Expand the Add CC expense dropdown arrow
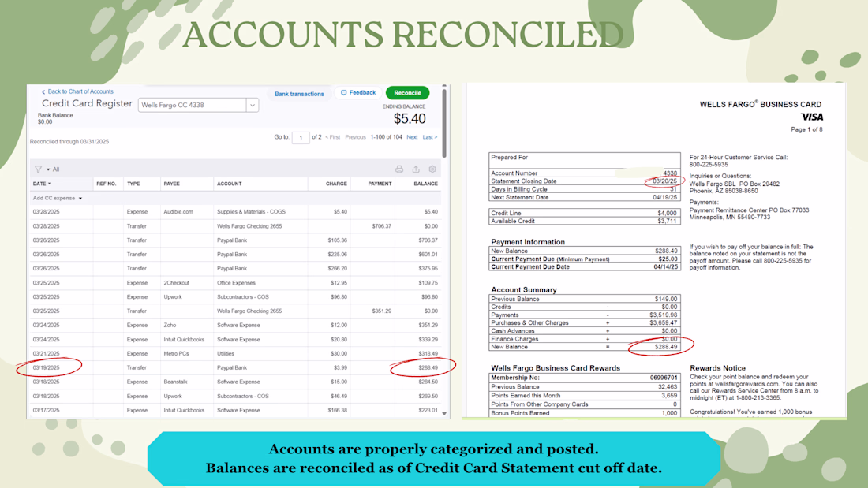 pos(80,198)
